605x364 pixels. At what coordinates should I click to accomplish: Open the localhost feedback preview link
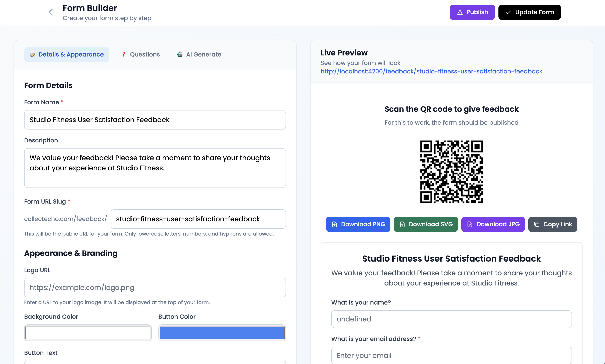pyautogui.click(x=431, y=71)
